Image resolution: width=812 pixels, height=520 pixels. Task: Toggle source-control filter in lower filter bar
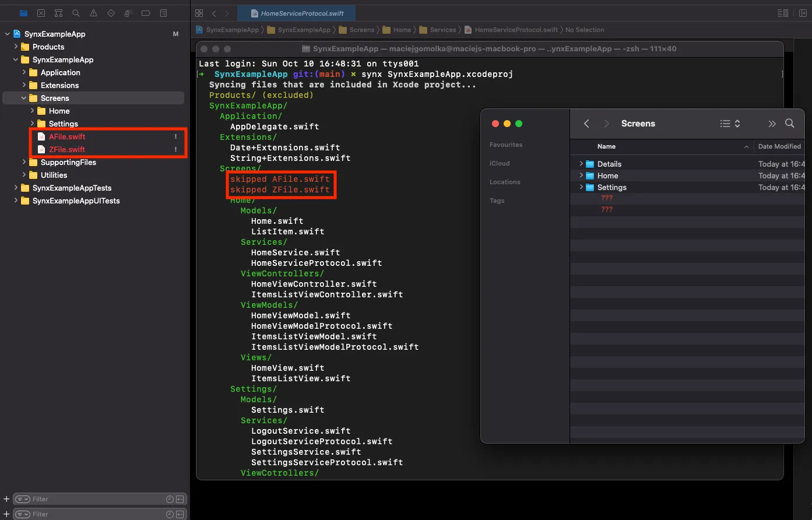180,514
